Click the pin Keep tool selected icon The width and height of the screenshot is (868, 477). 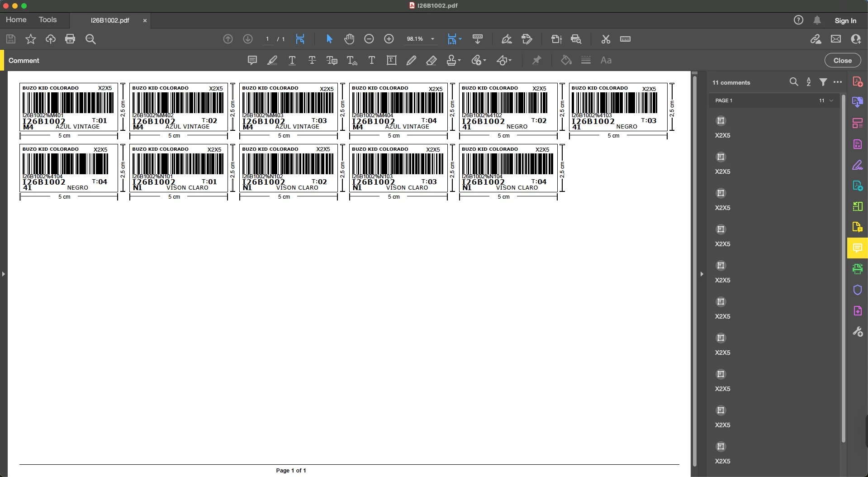536,60
